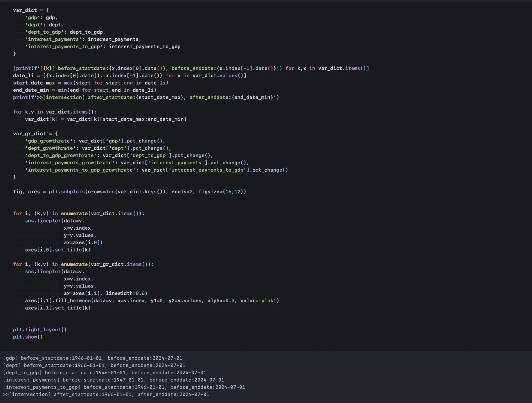This screenshot has width=532, height=403.
Task: Click the [gdp] output line
Action: click(93, 358)
